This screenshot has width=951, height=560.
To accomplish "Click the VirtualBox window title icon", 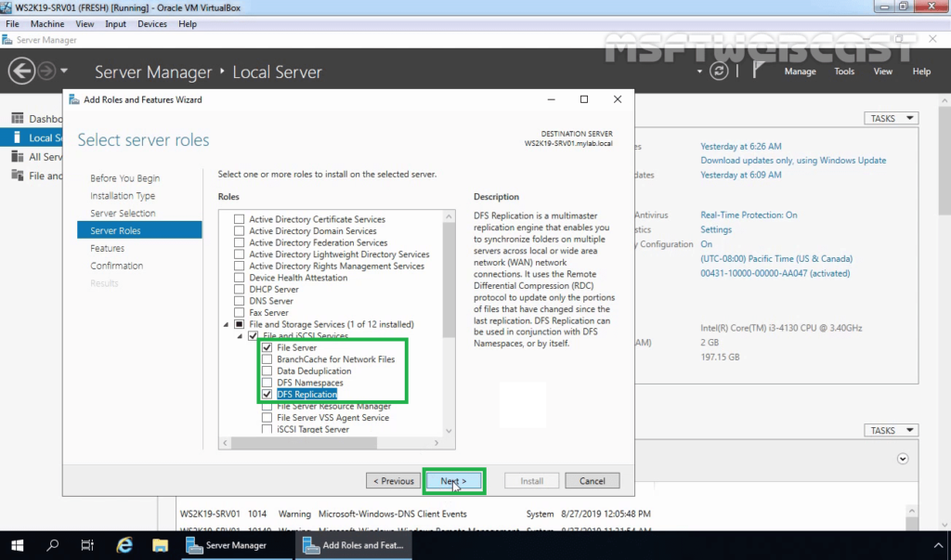I will [7, 7].
